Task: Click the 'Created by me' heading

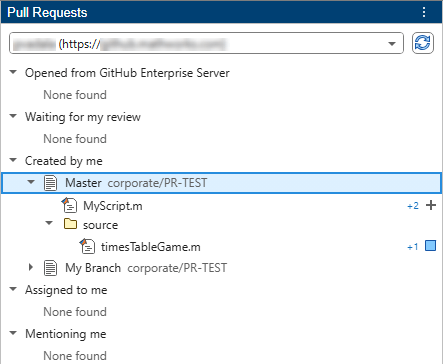Action: click(64, 161)
